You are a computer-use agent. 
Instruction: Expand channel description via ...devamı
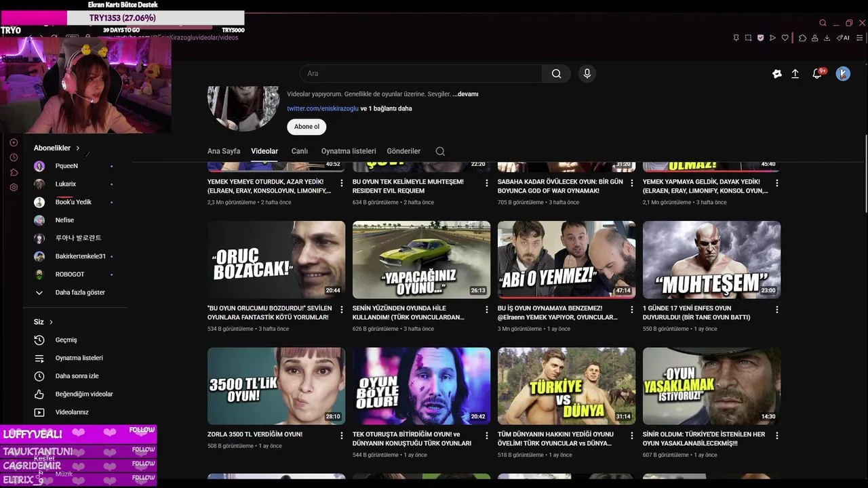click(465, 94)
